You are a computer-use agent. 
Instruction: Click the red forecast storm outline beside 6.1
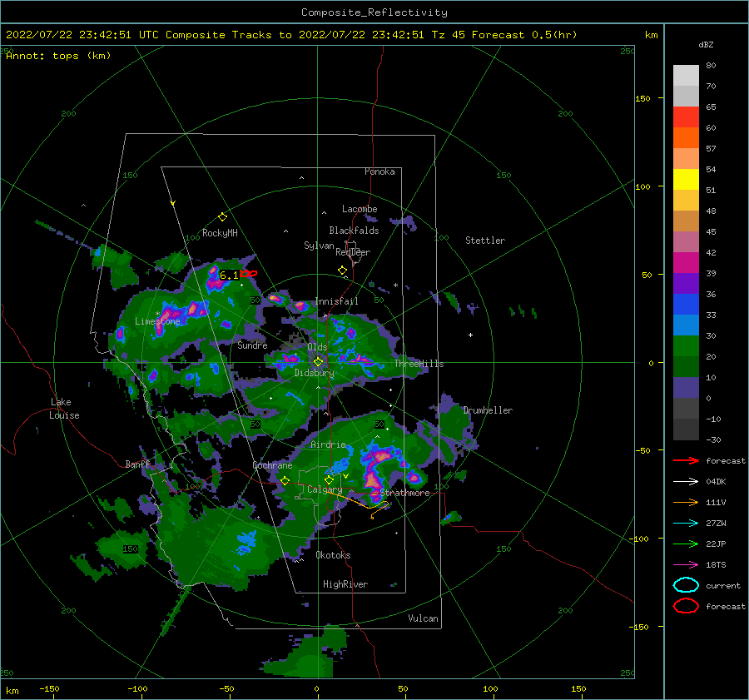click(248, 273)
